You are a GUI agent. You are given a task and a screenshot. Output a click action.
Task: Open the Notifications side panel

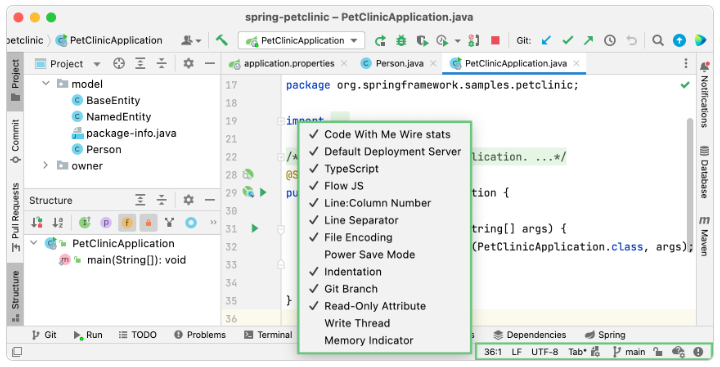[x=704, y=94]
